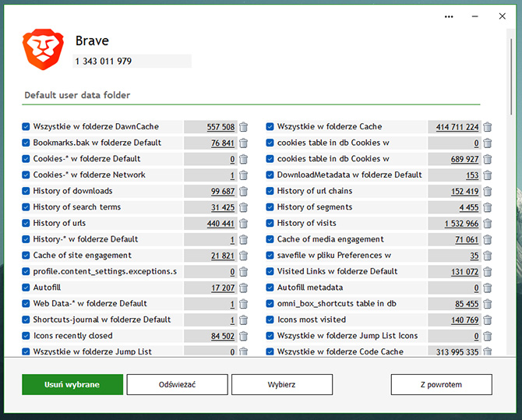Uncheck Wszystkie w folderze DawnCache
522x420 pixels.
(26, 126)
